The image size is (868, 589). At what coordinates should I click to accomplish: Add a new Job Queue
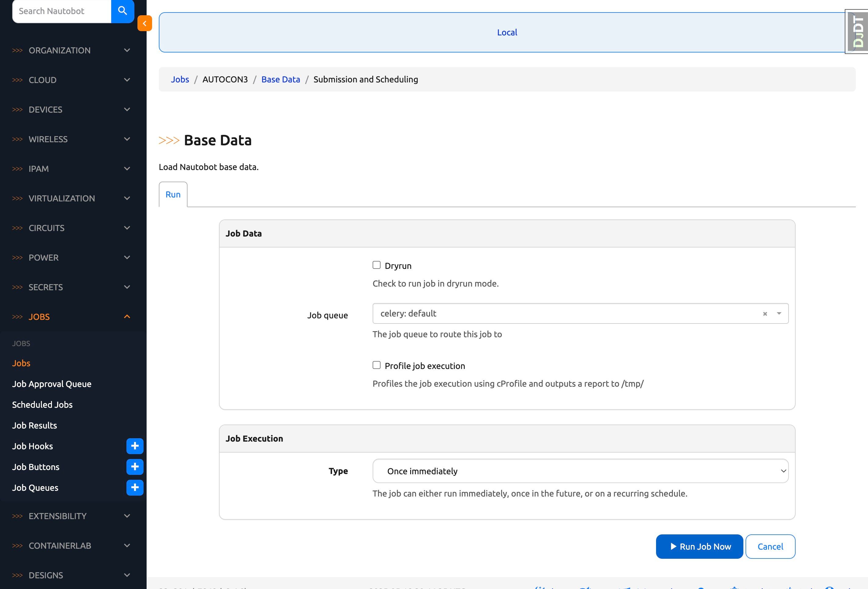pyautogui.click(x=135, y=487)
